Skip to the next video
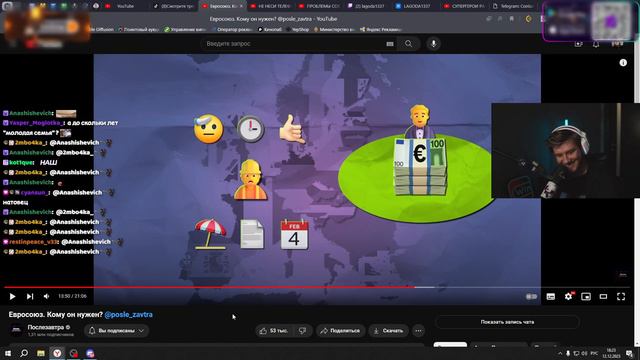This screenshot has height=360, width=640. [x=30, y=296]
